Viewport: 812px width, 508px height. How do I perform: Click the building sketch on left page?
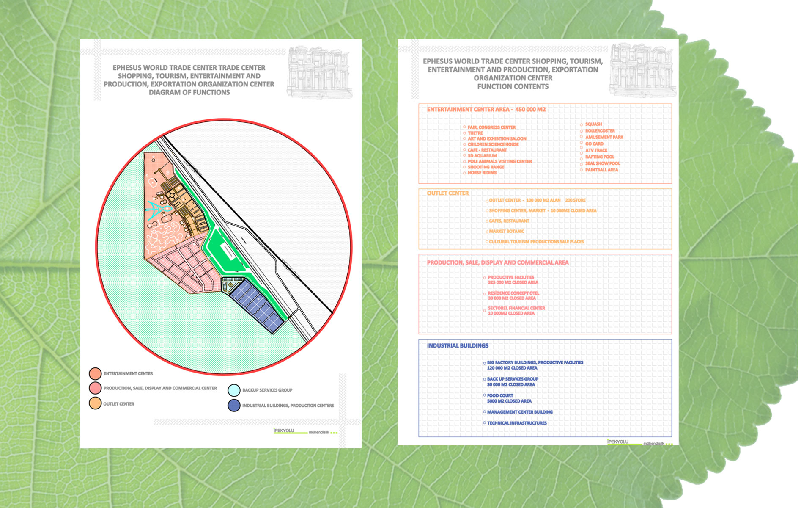pyautogui.click(x=319, y=73)
